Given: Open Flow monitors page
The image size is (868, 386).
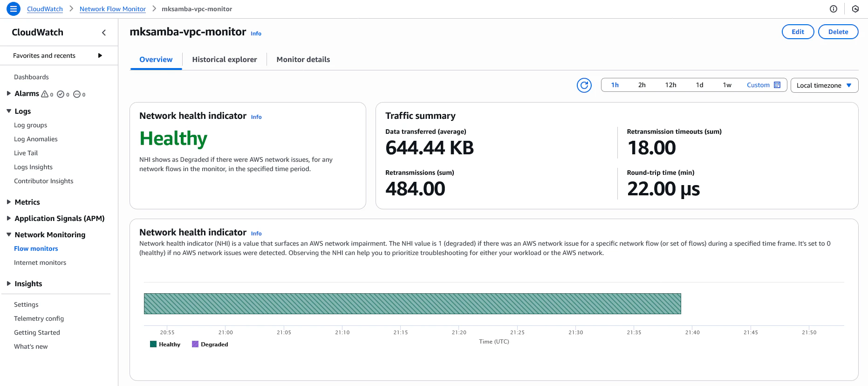Looking at the screenshot, I should point(36,248).
